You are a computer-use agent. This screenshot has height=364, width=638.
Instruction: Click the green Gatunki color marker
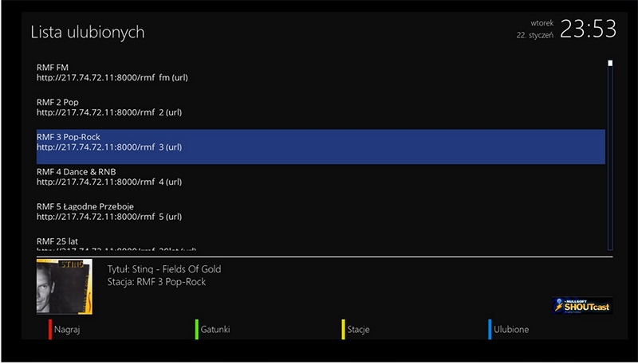tap(196, 329)
